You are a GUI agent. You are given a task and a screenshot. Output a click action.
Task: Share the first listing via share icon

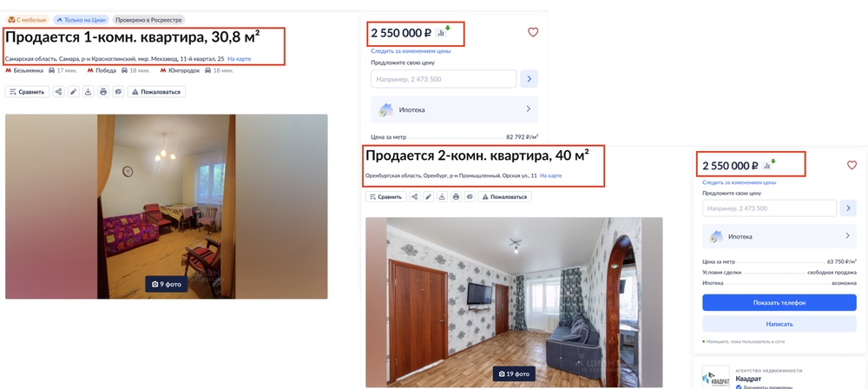[59, 92]
